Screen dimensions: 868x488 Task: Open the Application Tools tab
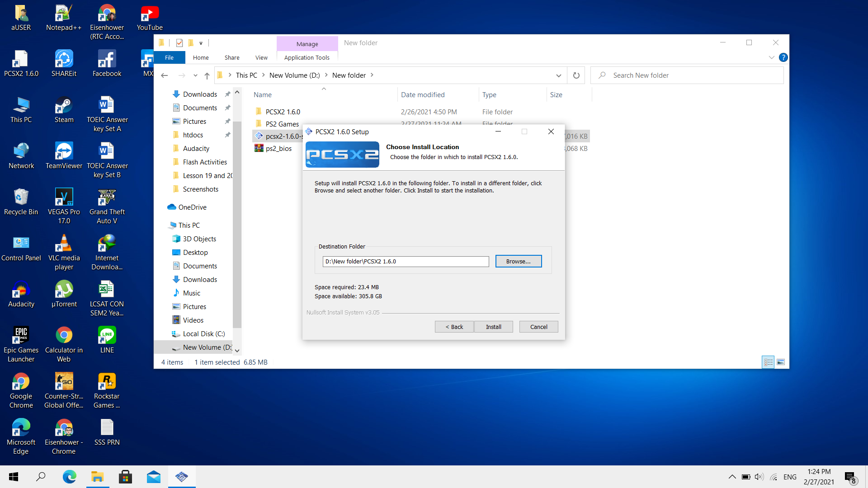(307, 57)
